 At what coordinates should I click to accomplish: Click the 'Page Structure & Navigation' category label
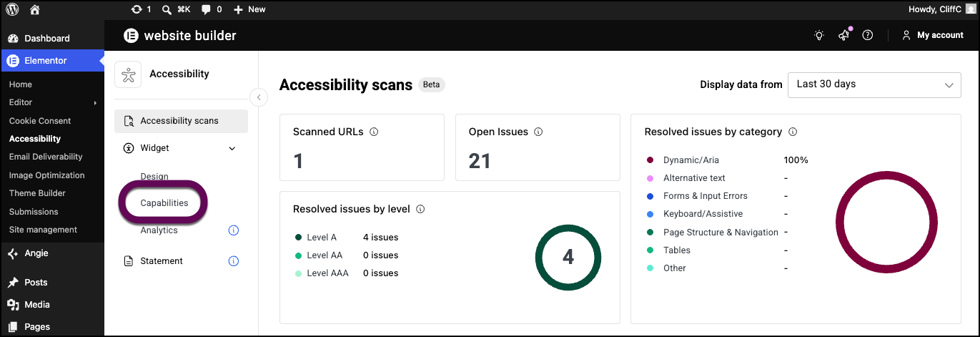tap(721, 233)
